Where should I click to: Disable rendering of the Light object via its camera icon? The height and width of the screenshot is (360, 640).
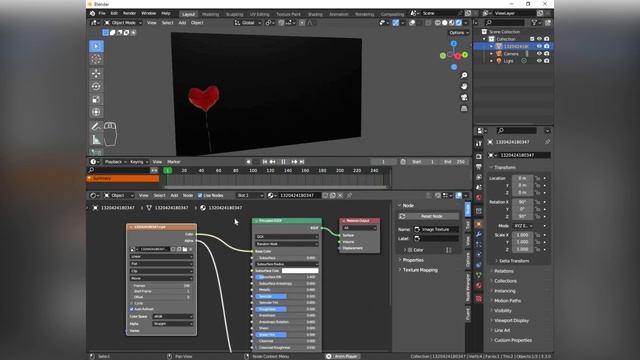(x=547, y=61)
